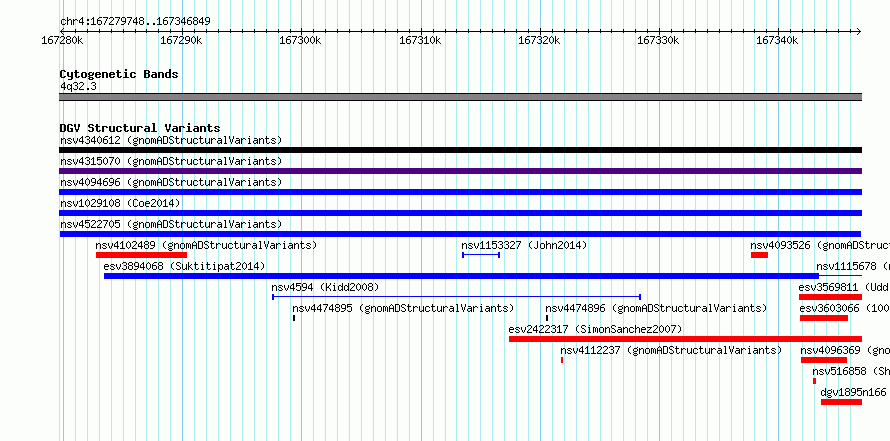Viewport: 890px width, 441px height.
Task: Click the nsv4474896 small black marker
Action: (x=547, y=318)
